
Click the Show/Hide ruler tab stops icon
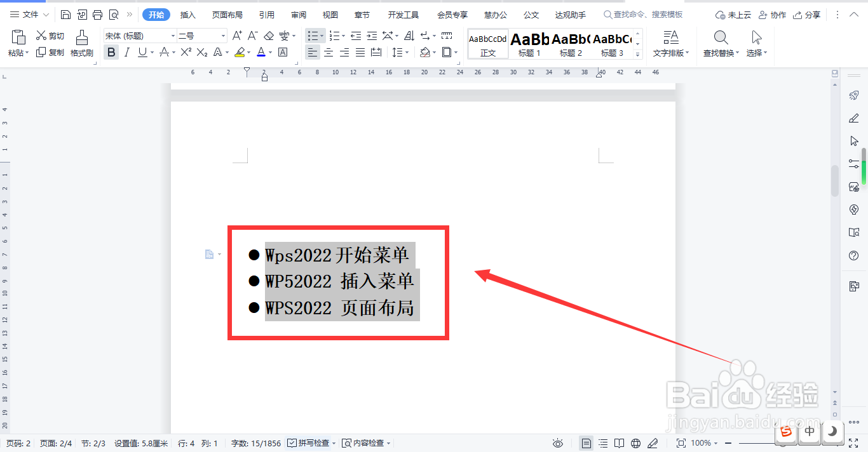coord(447,36)
